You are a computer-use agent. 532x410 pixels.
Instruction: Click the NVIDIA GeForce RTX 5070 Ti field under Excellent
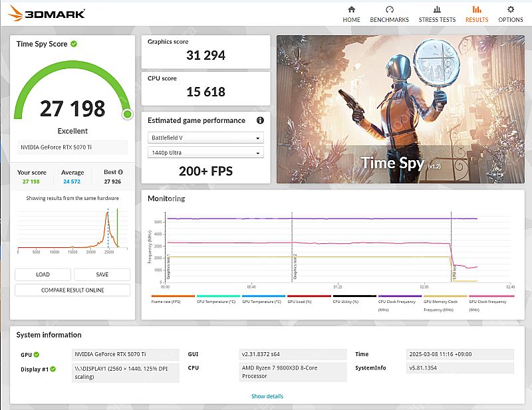coord(72,147)
